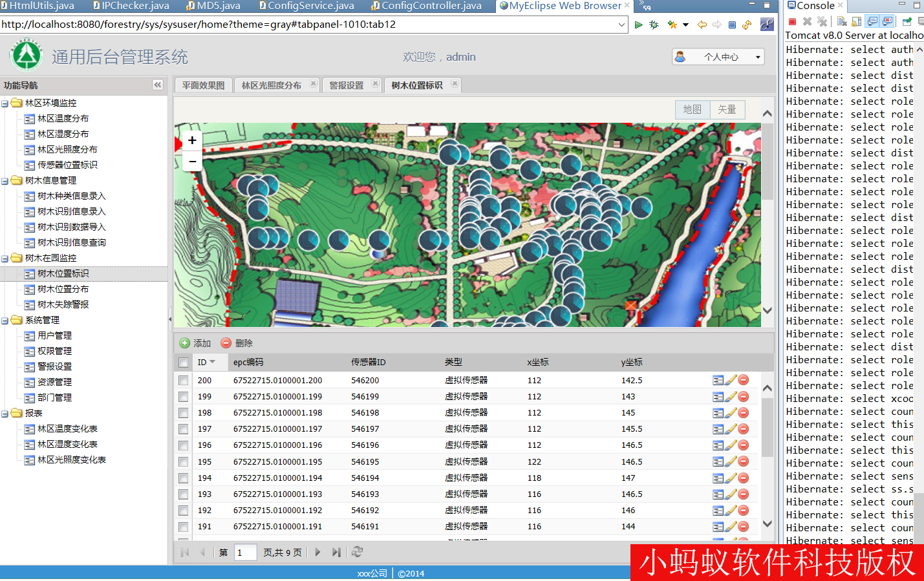Collapse the 树木在园监控 tree folder

(x=5, y=259)
